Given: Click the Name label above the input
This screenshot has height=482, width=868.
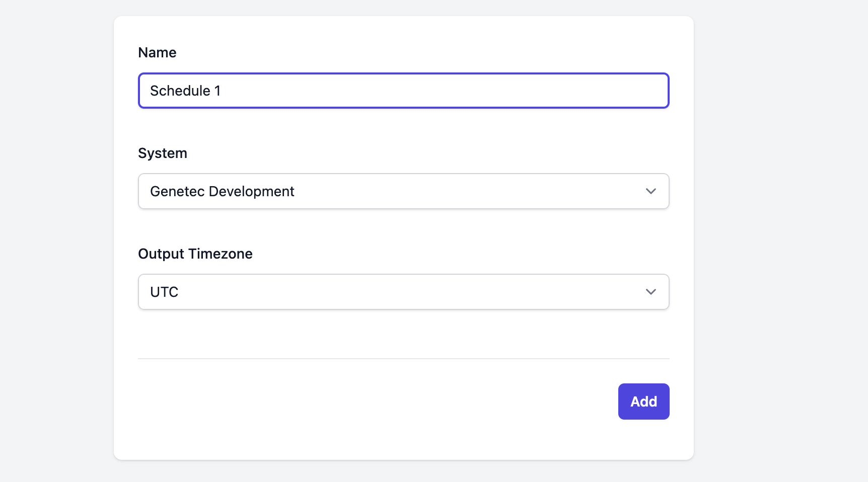Looking at the screenshot, I should (x=157, y=52).
